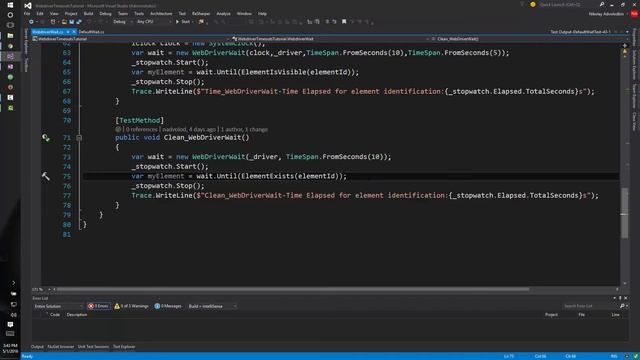Viewport: 640px width, 360px height.
Task: Click the Navigate Backward toolbar icon
Action: pos(31,22)
